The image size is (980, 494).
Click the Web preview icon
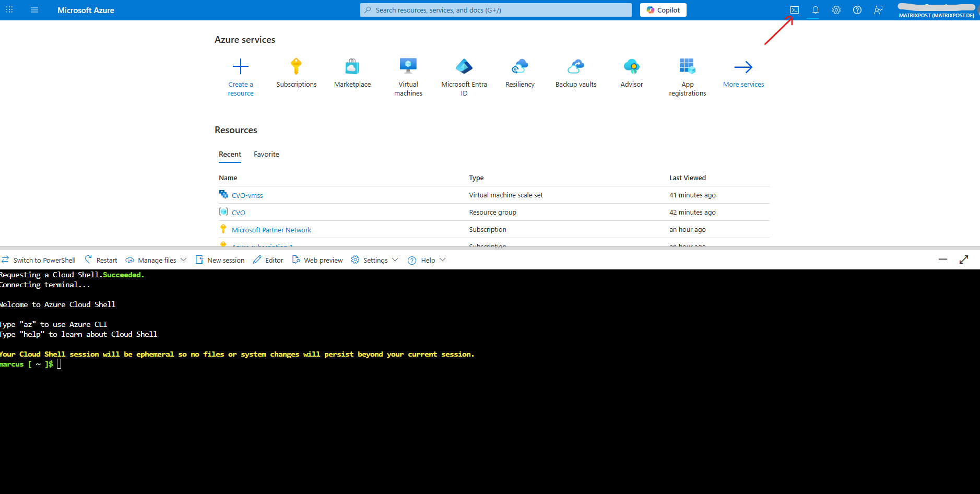[296, 260]
